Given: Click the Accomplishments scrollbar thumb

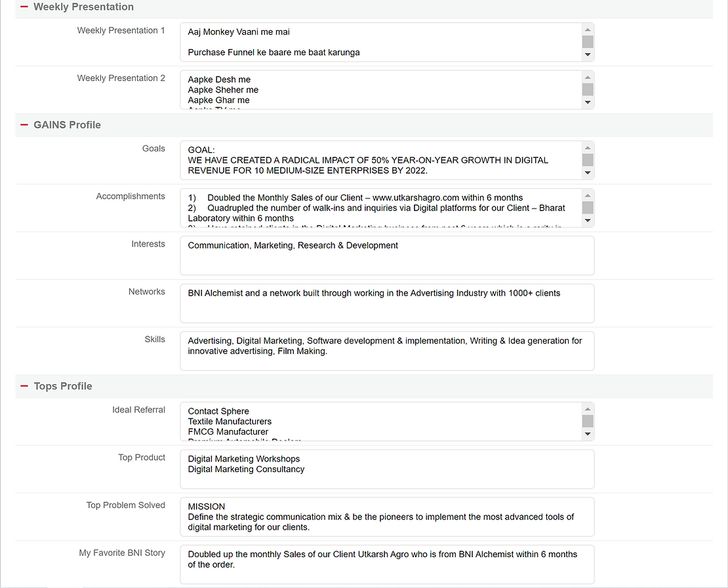Looking at the screenshot, I should [588, 207].
